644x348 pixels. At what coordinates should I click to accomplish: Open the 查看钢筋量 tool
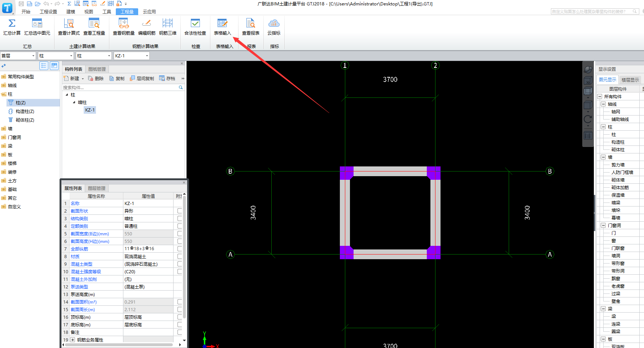click(124, 27)
